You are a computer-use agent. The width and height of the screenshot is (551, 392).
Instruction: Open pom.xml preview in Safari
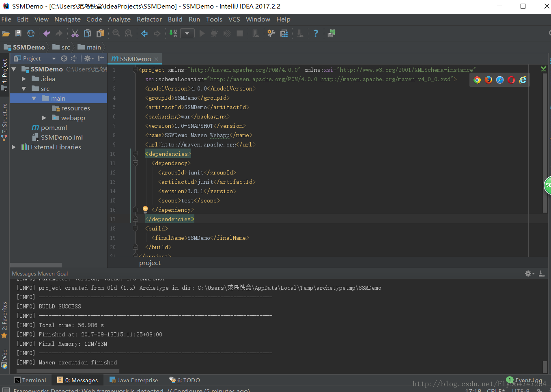pos(500,80)
